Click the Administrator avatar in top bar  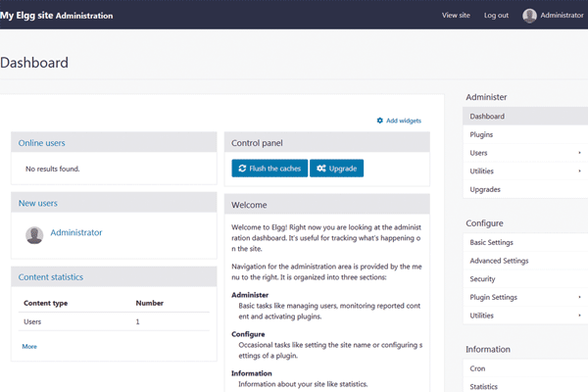click(x=529, y=16)
